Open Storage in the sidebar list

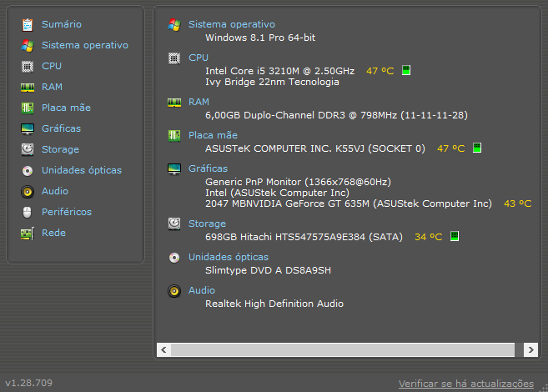tap(60, 149)
